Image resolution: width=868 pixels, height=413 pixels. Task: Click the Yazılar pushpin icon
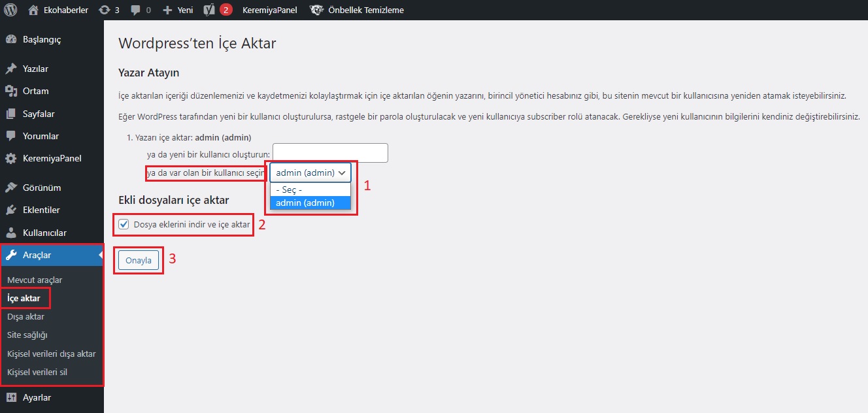click(10, 69)
